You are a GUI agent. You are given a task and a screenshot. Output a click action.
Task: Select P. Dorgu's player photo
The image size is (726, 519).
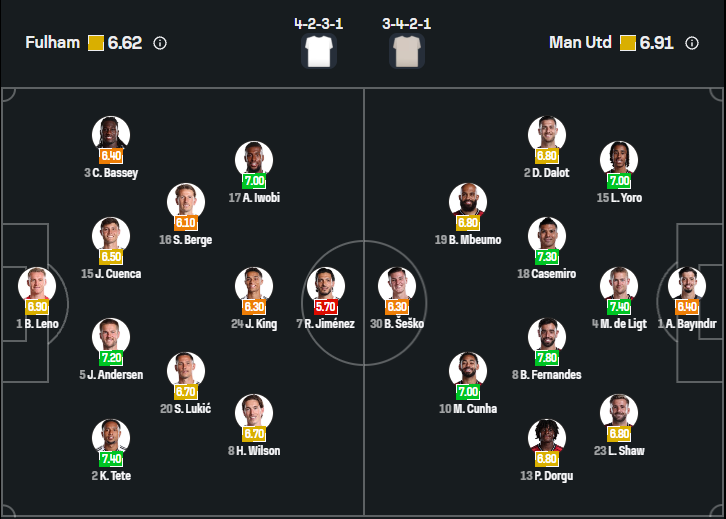point(547,438)
